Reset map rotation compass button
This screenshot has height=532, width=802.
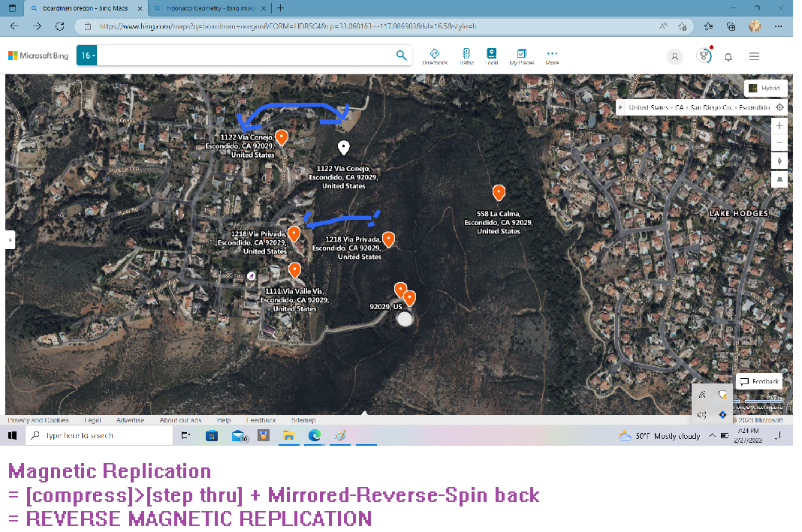779,161
